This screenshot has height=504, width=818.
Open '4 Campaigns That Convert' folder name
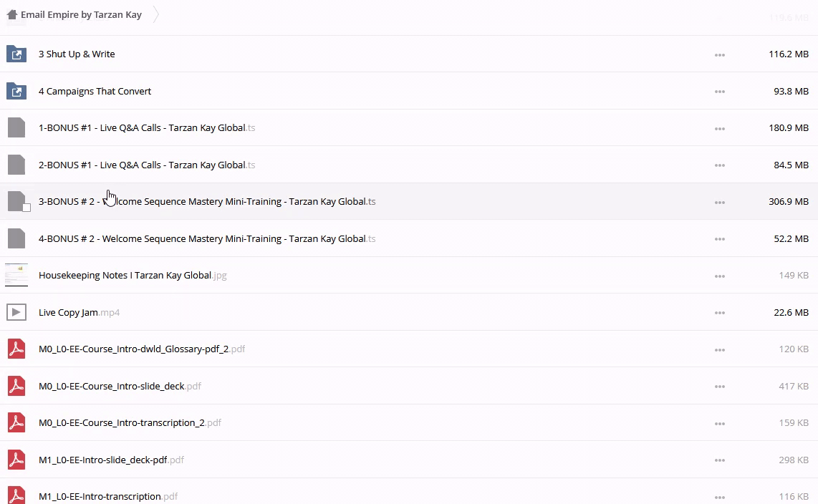(95, 91)
